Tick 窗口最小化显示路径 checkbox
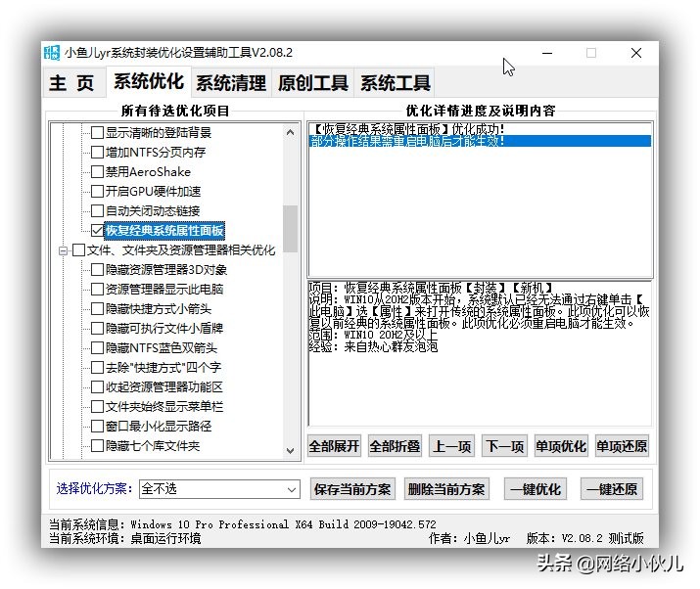This screenshot has width=700, height=589. click(x=97, y=427)
